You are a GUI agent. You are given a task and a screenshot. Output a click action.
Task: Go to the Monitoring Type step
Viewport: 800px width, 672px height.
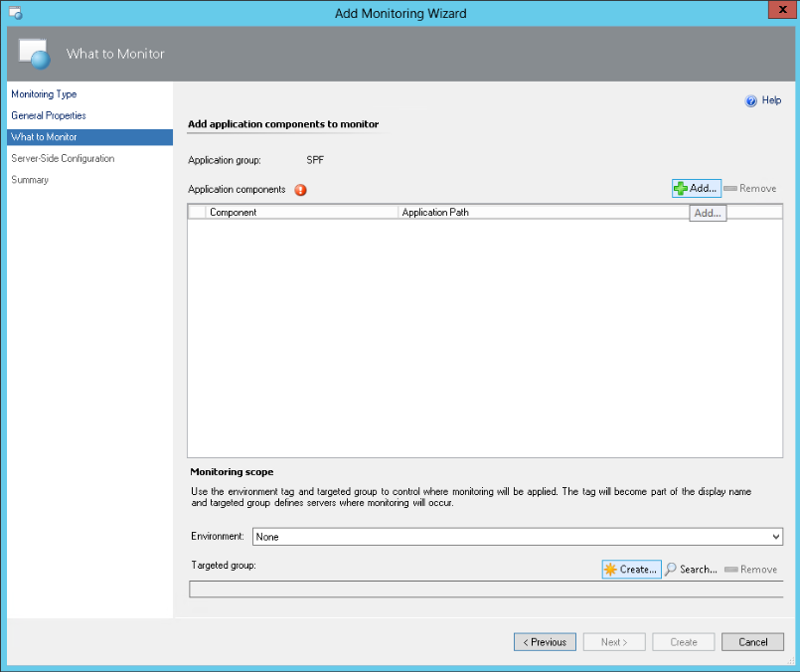coord(44,94)
